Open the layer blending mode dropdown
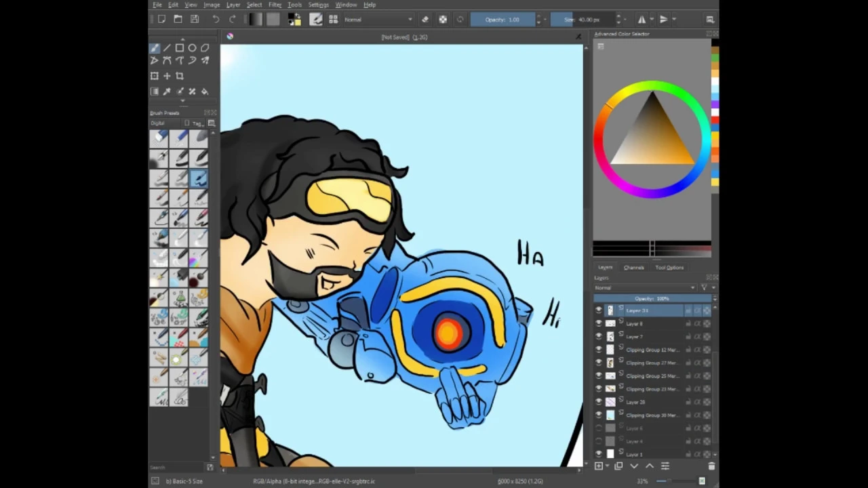 coord(645,288)
